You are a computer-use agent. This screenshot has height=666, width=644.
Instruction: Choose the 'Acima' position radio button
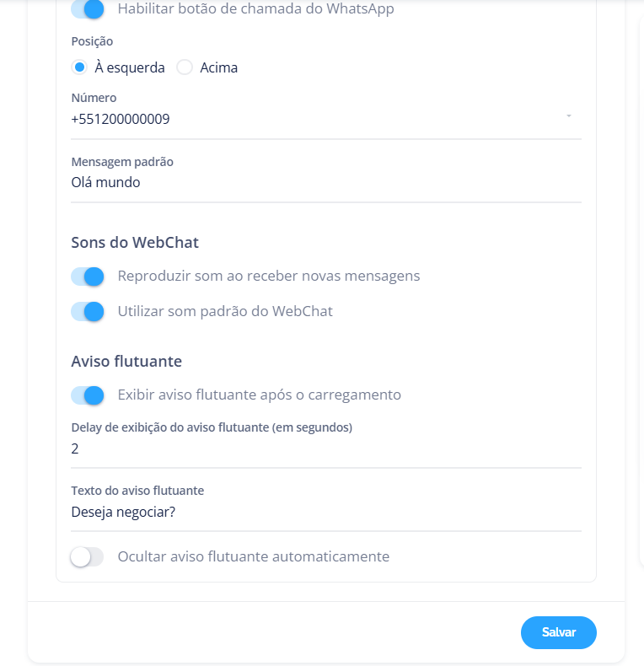[185, 67]
